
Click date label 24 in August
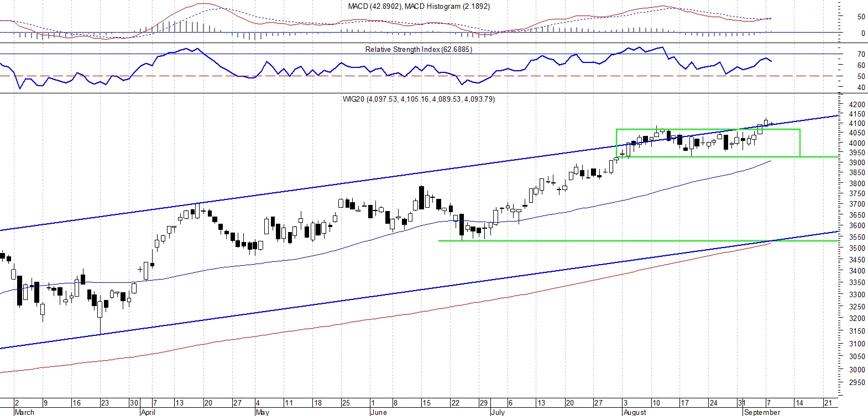pos(713,403)
